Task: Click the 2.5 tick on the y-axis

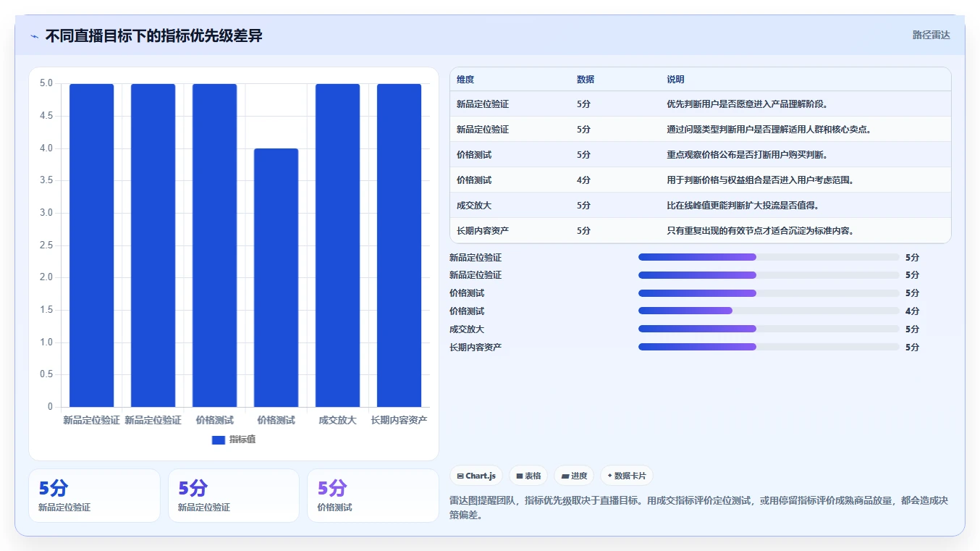Action: pos(46,245)
